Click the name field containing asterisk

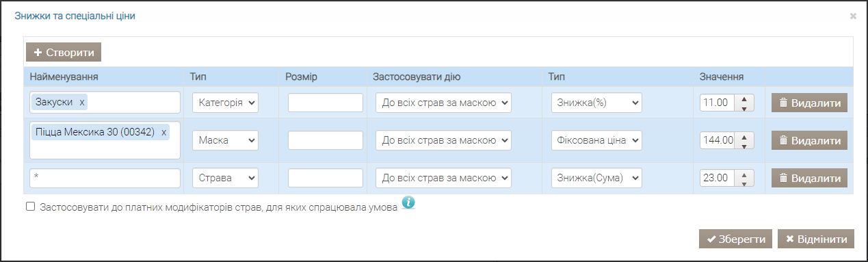tap(105, 178)
